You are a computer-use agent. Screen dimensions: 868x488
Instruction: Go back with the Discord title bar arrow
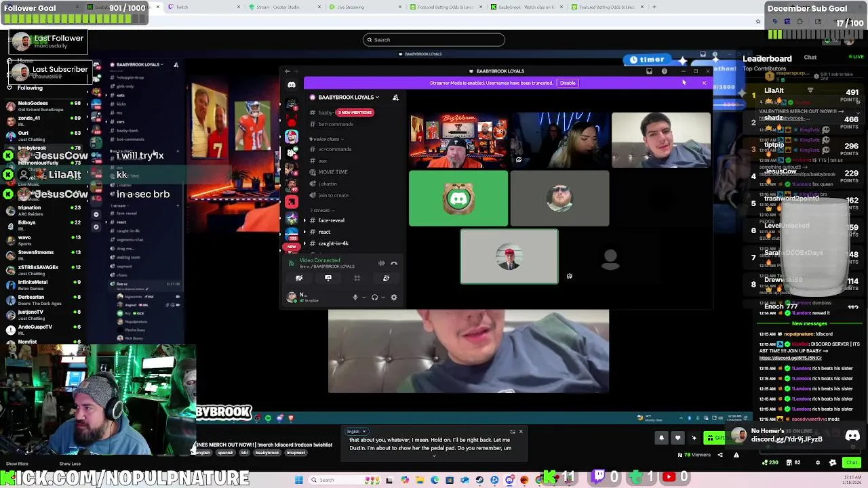pos(287,71)
